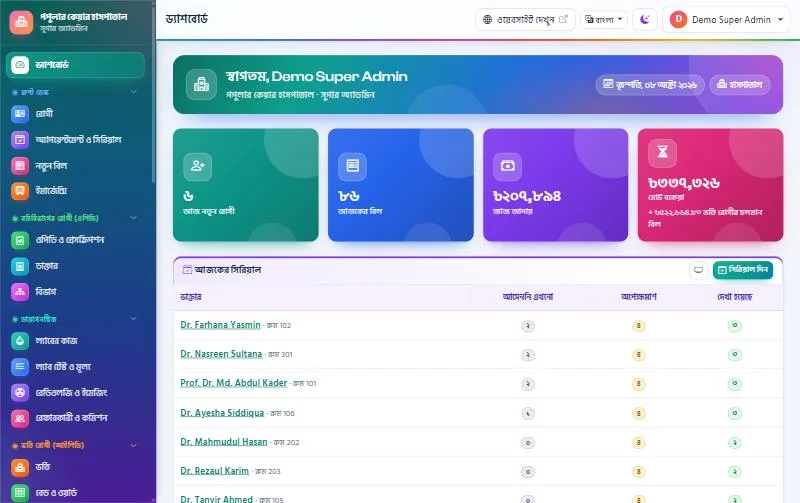Click the hospital building icon in welcome banner
Image resolution: width=800 pixels, height=503 pixels.
(201, 84)
